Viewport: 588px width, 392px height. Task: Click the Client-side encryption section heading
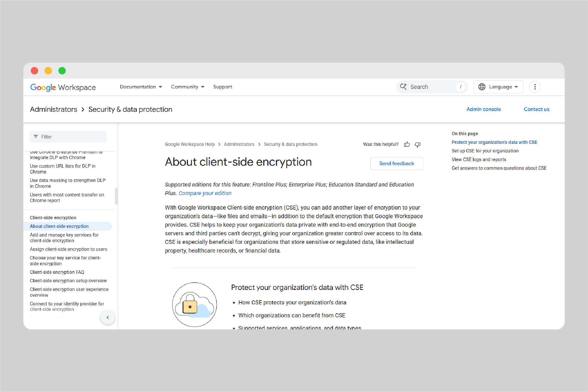[53, 218]
